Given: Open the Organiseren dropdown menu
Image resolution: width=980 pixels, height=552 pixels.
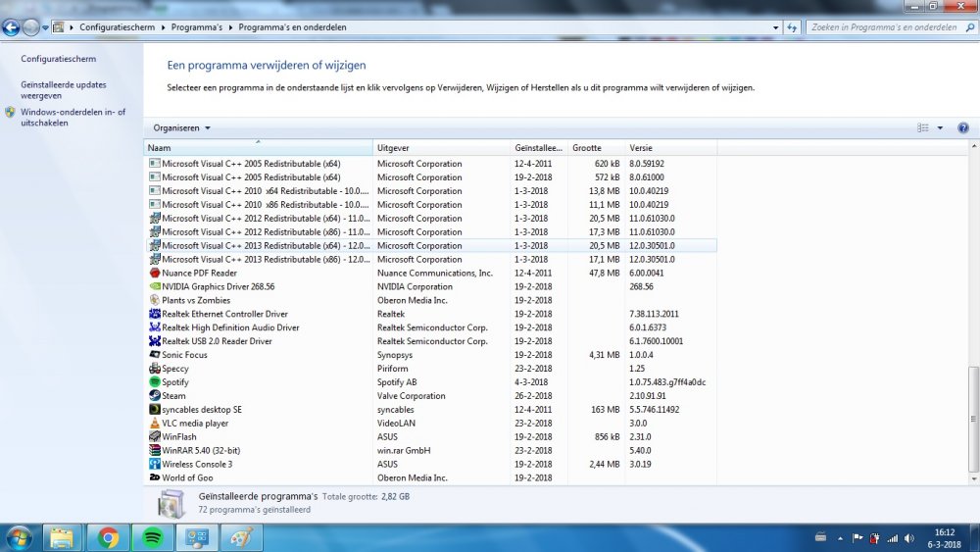Looking at the screenshot, I should (x=181, y=128).
